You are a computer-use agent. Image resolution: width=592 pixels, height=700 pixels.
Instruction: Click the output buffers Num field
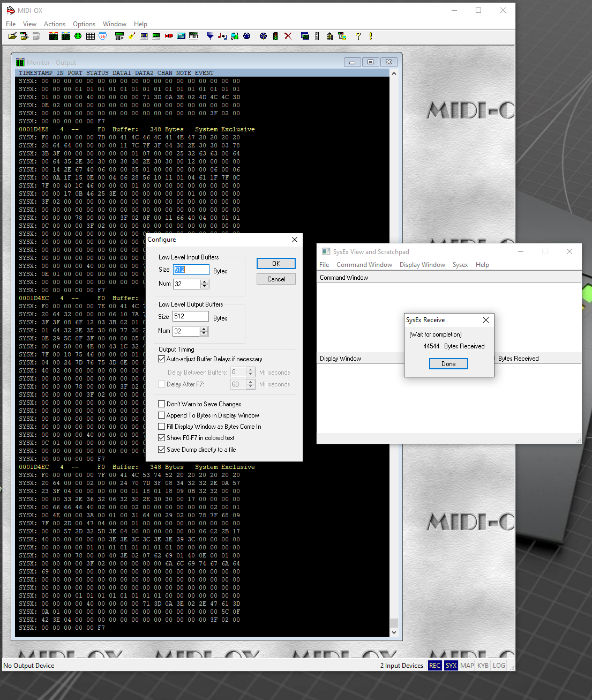(186, 331)
